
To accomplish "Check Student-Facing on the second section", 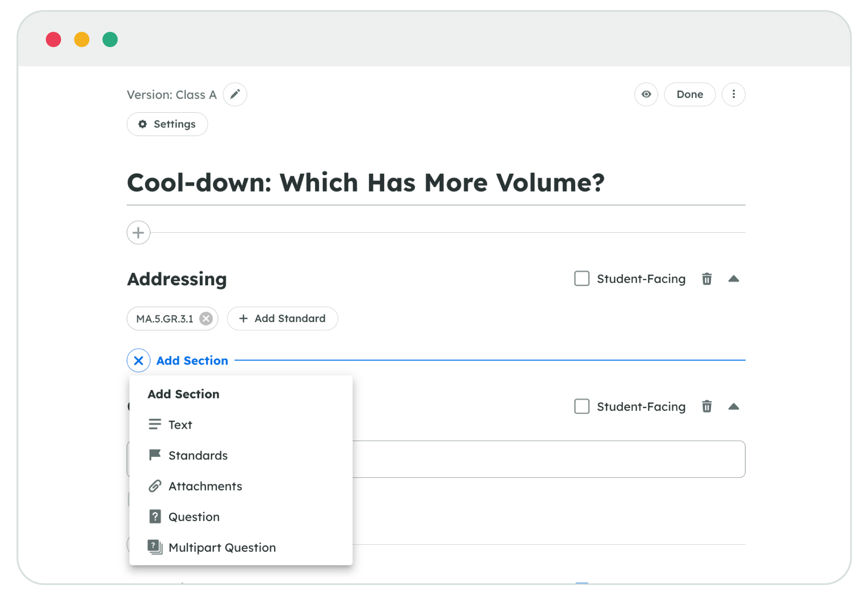I will coord(581,406).
